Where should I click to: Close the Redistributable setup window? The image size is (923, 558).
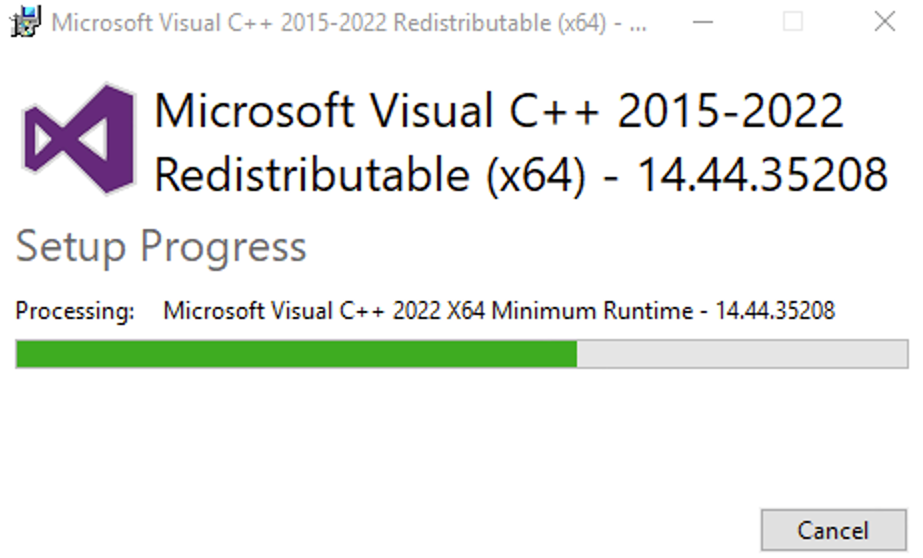(x=884, y=22)
